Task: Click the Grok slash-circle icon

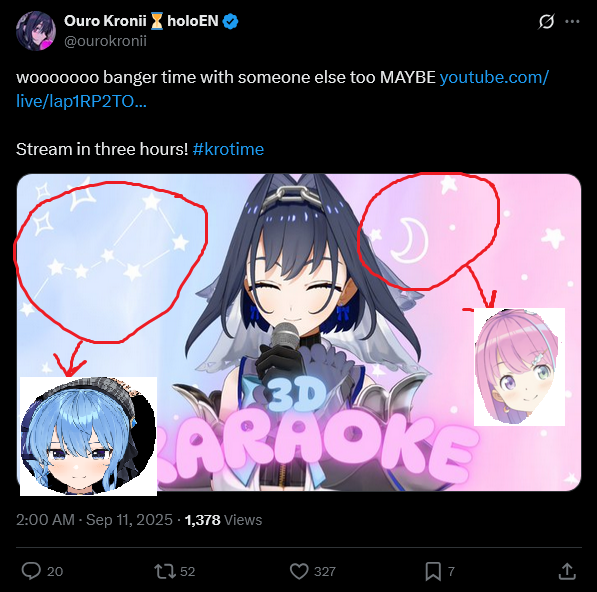Action: click(546, 22)
